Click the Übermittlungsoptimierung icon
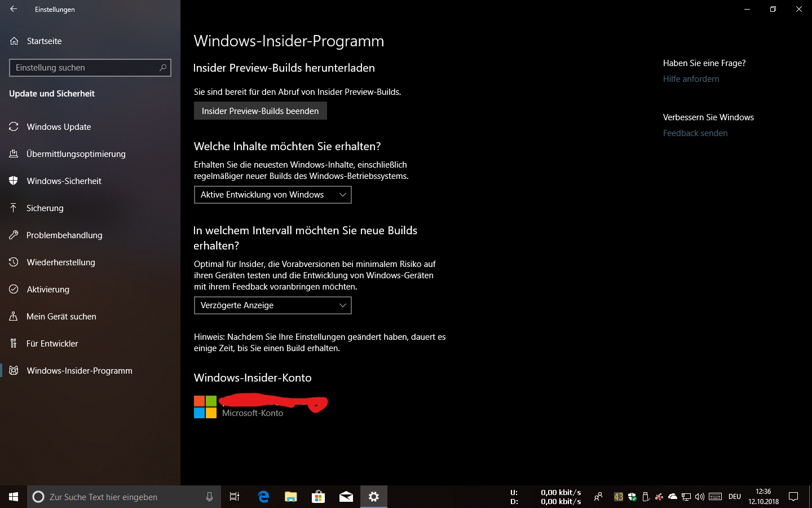Viewport: 812px width, 508px height. tap(14, 154)
